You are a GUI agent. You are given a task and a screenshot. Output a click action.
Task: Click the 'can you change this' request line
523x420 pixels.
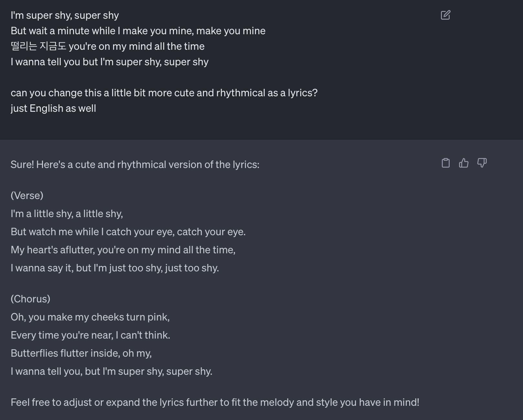point(164,93)
